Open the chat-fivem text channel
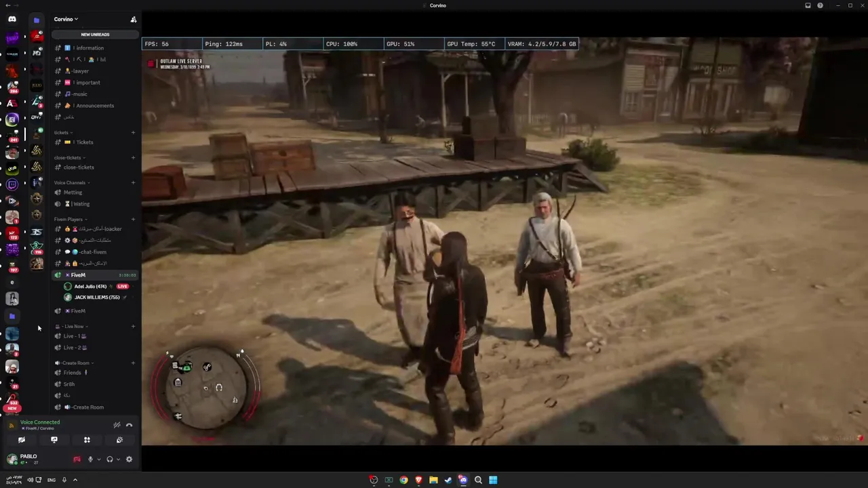Image resolution: width=868 pixels, height=488 pixels. point(95,252)
